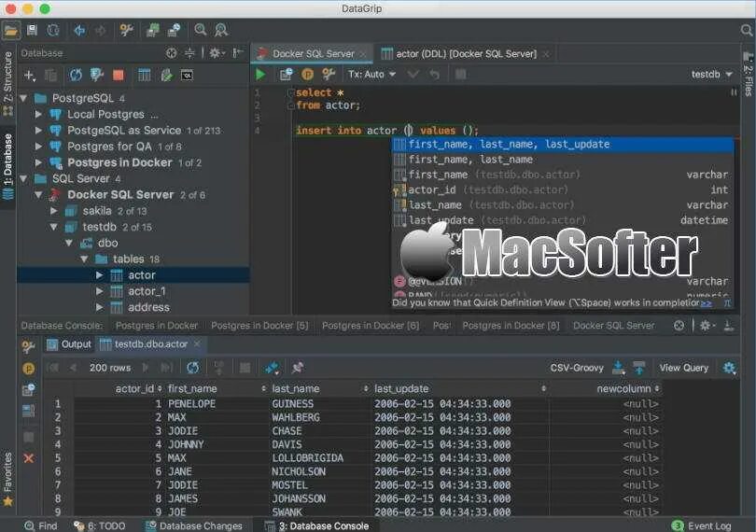Image resolution: width=756 pixels, height=532 pixels.
Task: Open the testdb schema selector dropdown
Action: 711,75
